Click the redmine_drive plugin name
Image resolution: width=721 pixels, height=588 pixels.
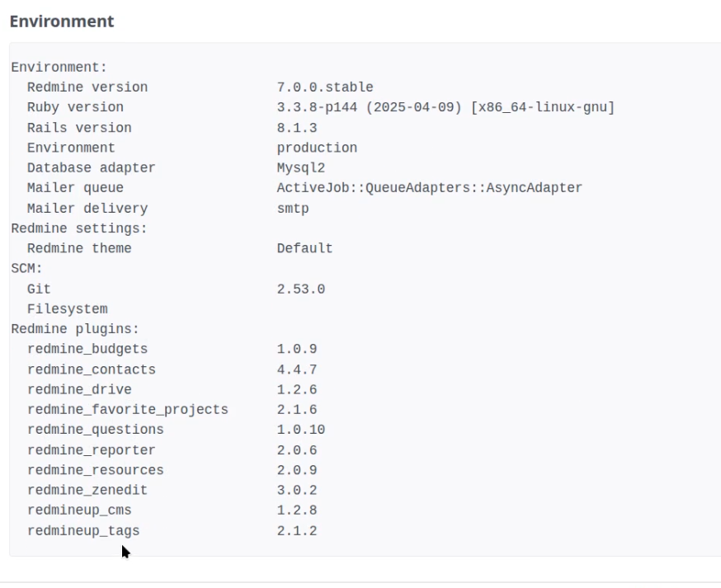(79, 389)
